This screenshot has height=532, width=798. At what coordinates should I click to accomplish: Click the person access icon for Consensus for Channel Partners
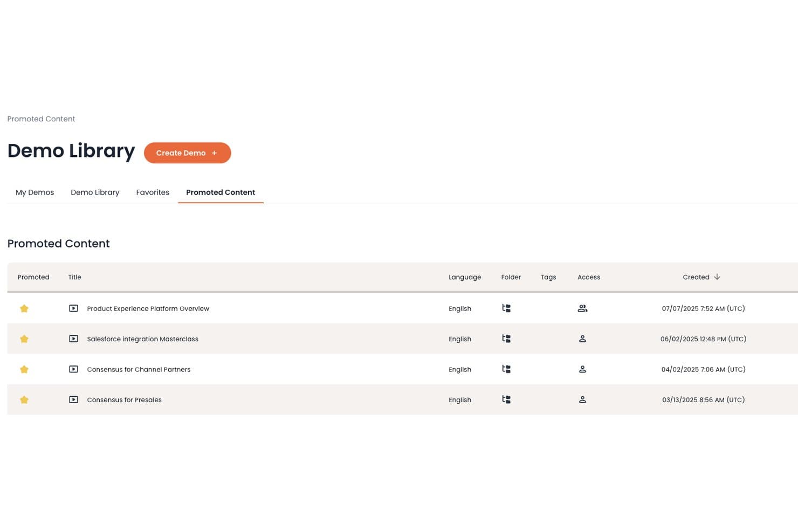[x=582, y=369]
